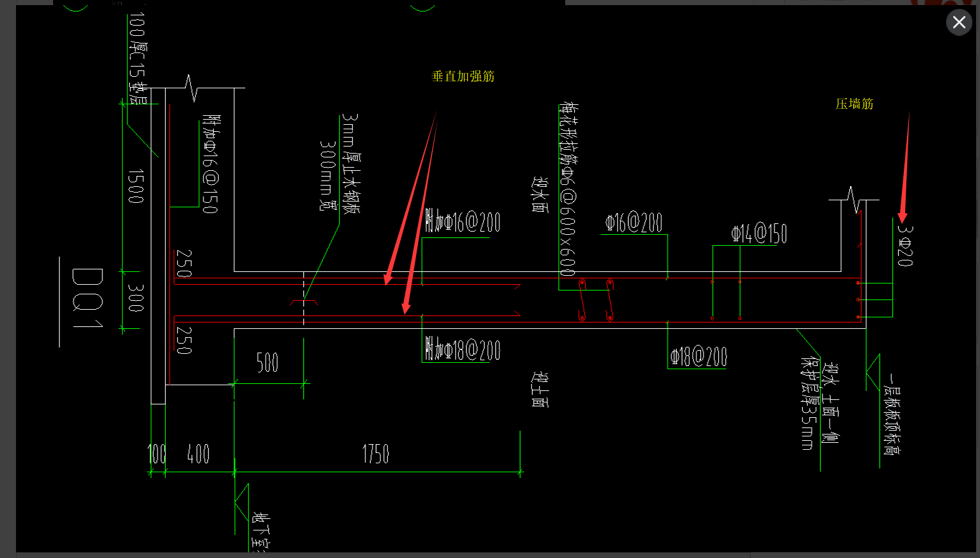This screenshot has width=980, height=558.
Task: Click the DQ1 drawing title
Action: 87,298
